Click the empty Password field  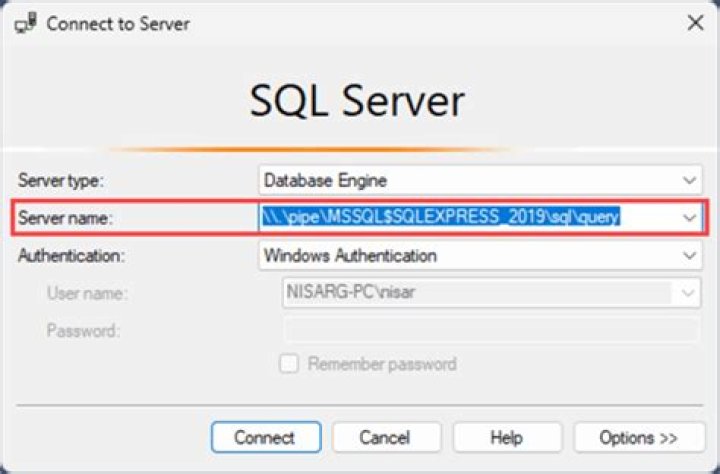(491, 330)
